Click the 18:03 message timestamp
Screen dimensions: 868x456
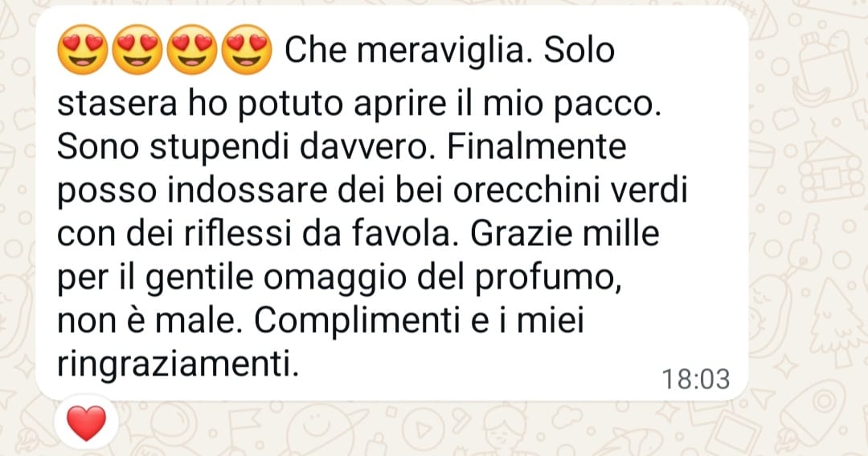(696, 380)
